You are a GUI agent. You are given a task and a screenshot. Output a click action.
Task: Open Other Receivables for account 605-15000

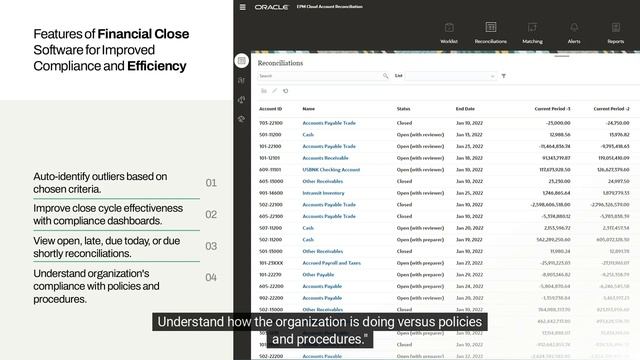coord(322,181)
